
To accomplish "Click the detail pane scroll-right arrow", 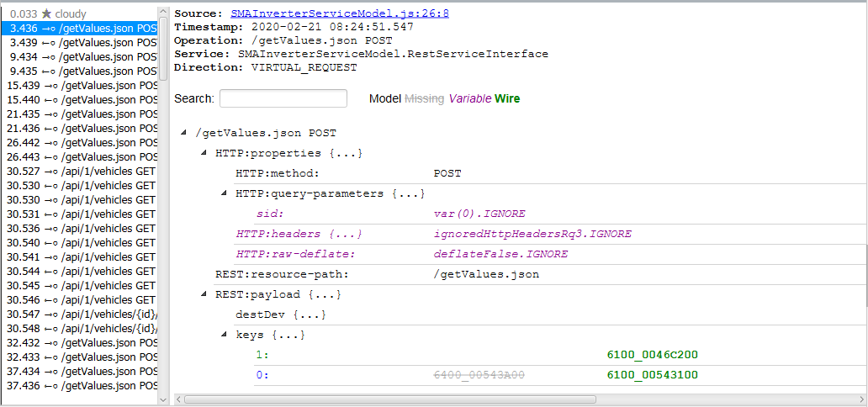I will (x=863, y=399).
